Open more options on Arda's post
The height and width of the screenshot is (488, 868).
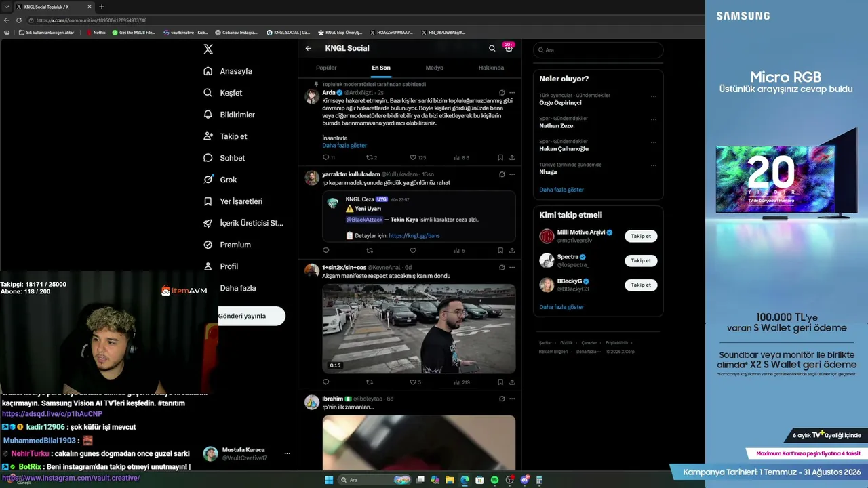512,92
